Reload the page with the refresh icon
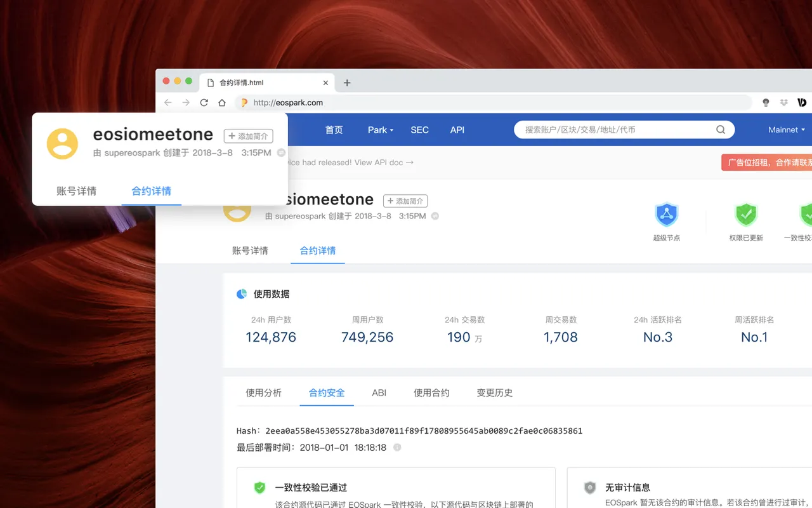This screenshot has width=812, height=508. [204, 102]
